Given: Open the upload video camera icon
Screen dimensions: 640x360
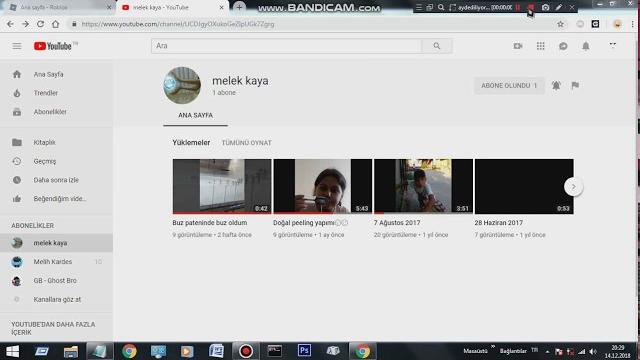Looking at the screenshot, I should pos(518,46).
